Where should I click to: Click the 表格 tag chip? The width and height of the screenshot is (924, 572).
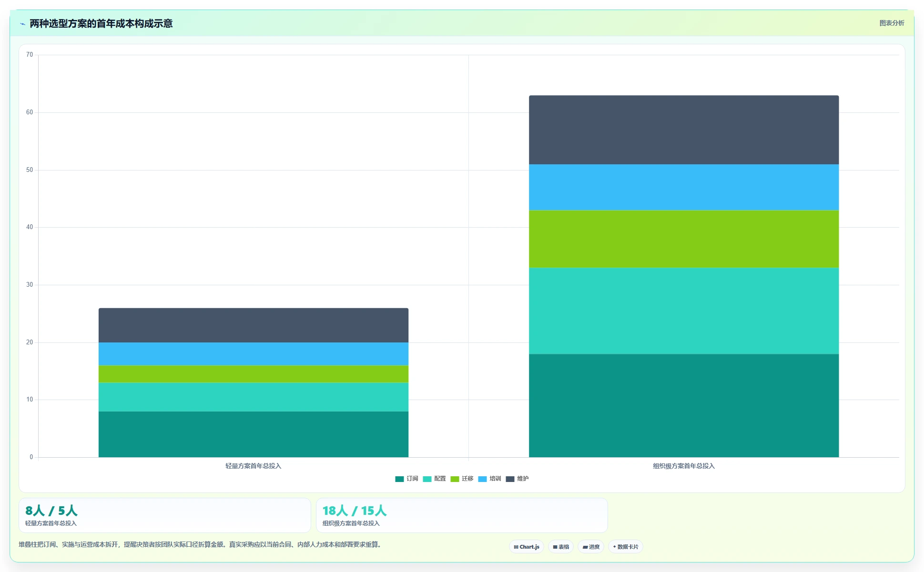click(x=561, y=547)
